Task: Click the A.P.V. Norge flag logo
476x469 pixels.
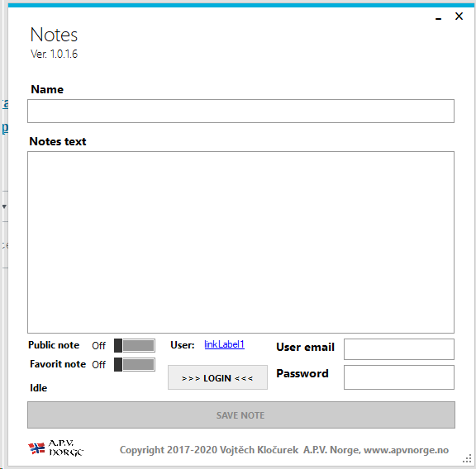Action: 55,448
